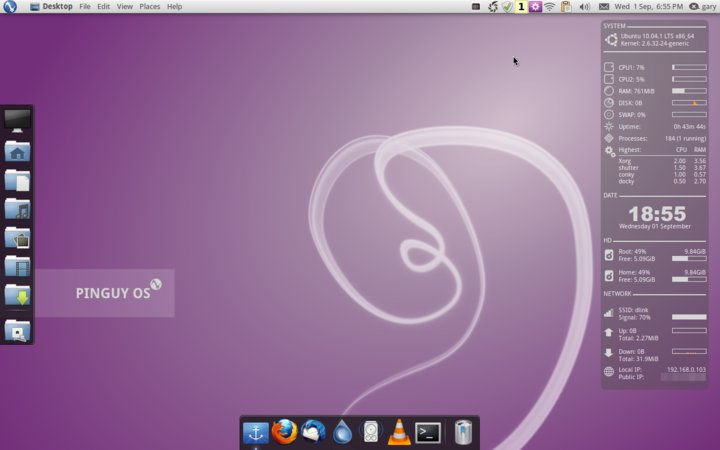Launch Thunderbird mail from the bottom dock
Image resolution: width=720 pixels, height=450 pixels.
[x=313, y=432]
